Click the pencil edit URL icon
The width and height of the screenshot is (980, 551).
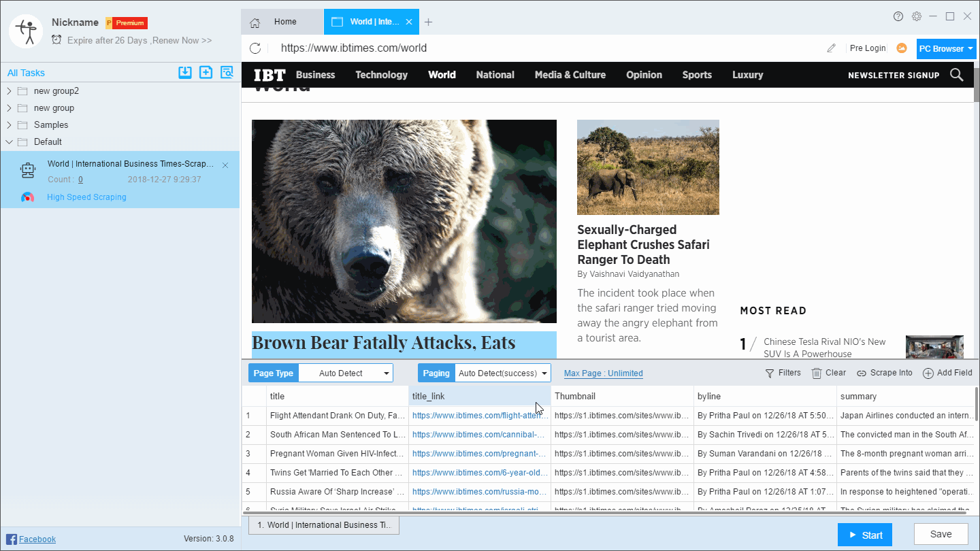coord(831,48)
